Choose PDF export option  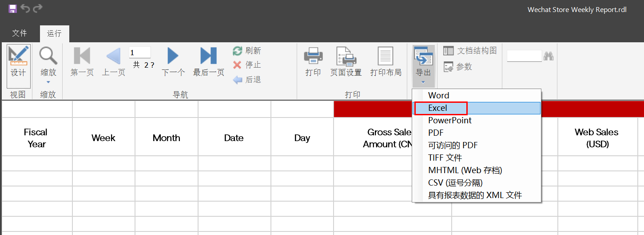pyautogui.click(x=477, y=133)
